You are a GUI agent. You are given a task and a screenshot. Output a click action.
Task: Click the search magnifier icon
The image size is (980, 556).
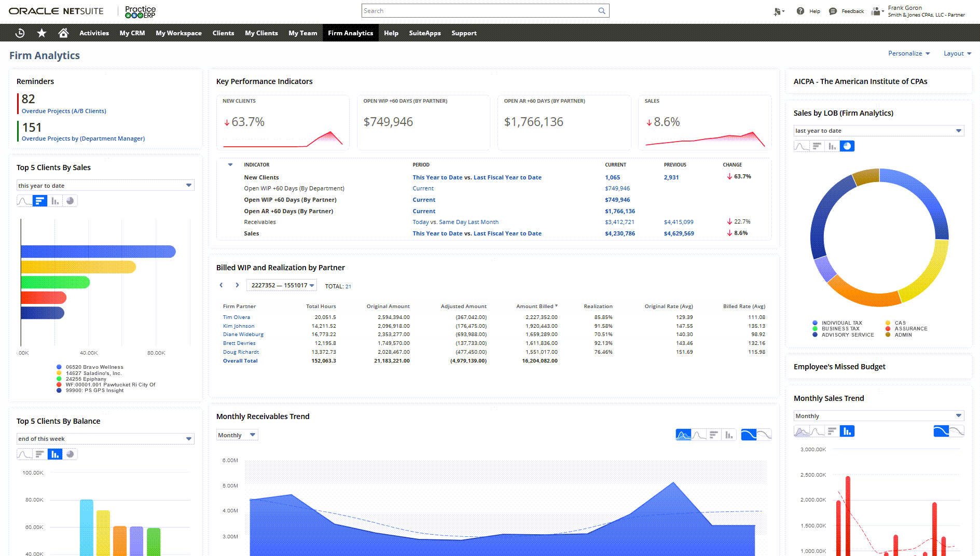point(602,11)
